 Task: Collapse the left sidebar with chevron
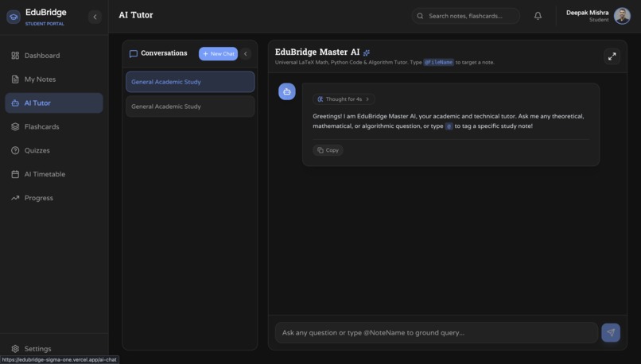95,17
